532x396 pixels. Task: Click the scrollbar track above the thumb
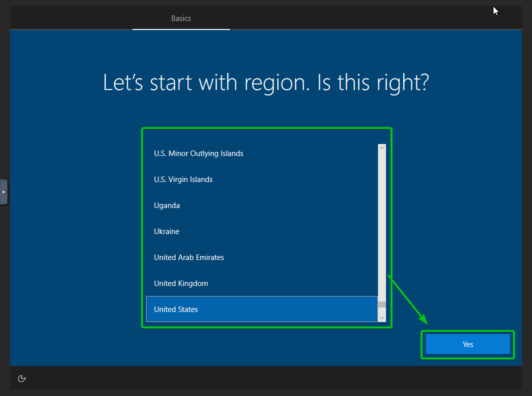point(382,226)
